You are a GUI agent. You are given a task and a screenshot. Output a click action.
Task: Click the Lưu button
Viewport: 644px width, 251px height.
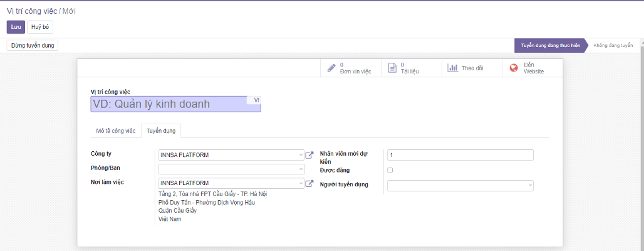click(16, 27)
